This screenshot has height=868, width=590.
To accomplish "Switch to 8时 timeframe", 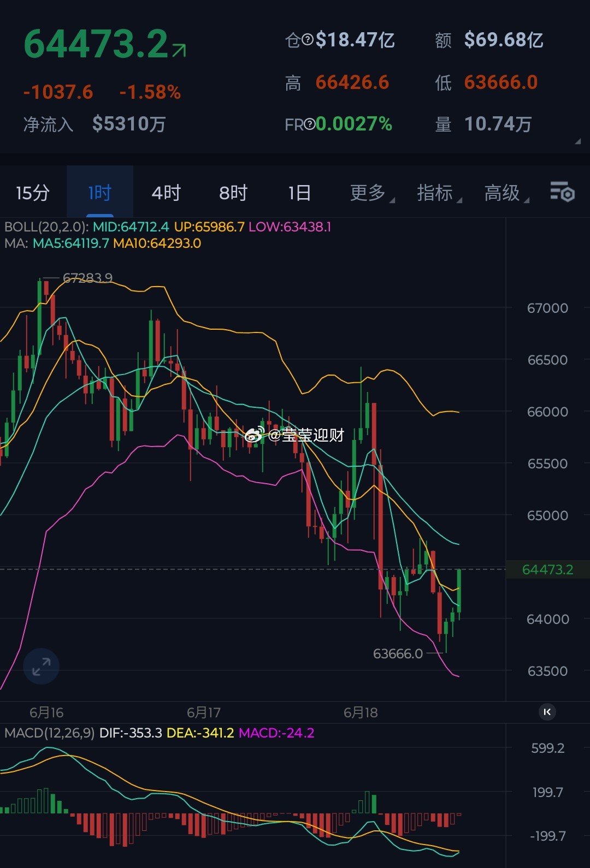I will (233, 193).
